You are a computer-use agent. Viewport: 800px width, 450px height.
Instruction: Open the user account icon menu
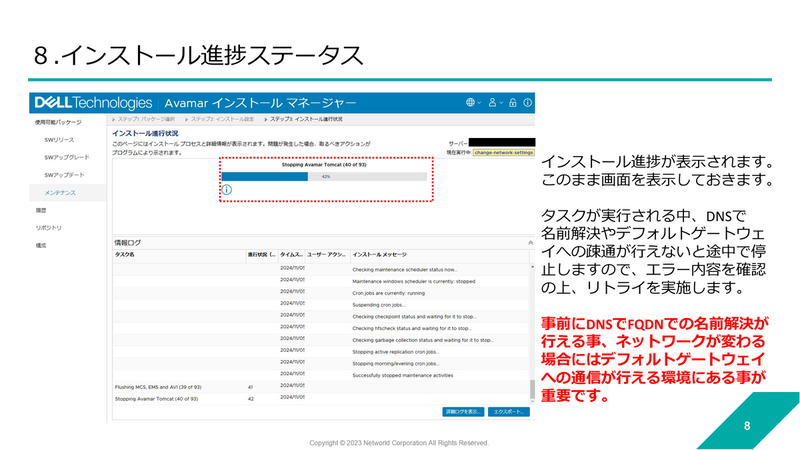495,103
